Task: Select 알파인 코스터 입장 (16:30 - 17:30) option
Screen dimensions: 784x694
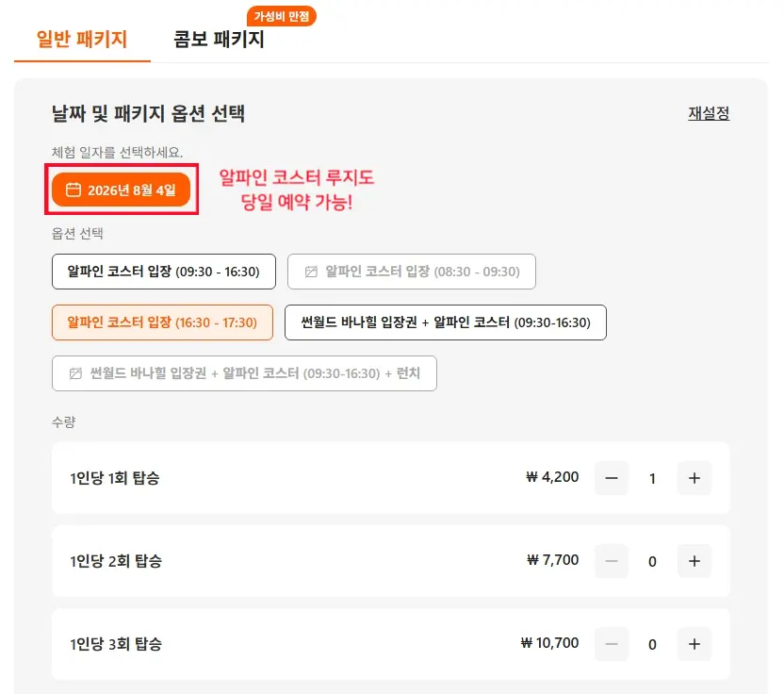Action: [162, 322]
